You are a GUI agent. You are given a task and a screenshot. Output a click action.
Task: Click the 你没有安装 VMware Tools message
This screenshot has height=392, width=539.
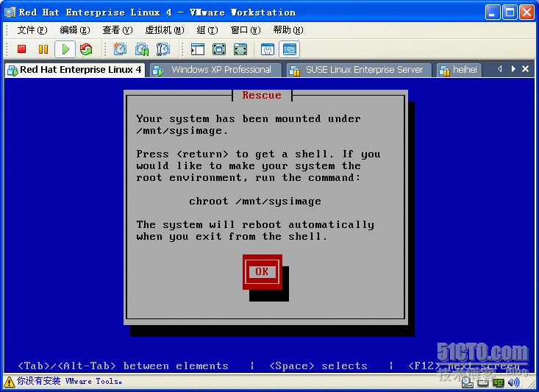(x=69, y=381)
